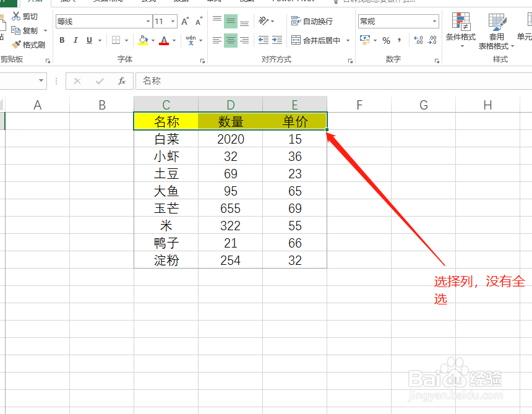Align text left
This screenshot has width=532, height=414.
217,40
